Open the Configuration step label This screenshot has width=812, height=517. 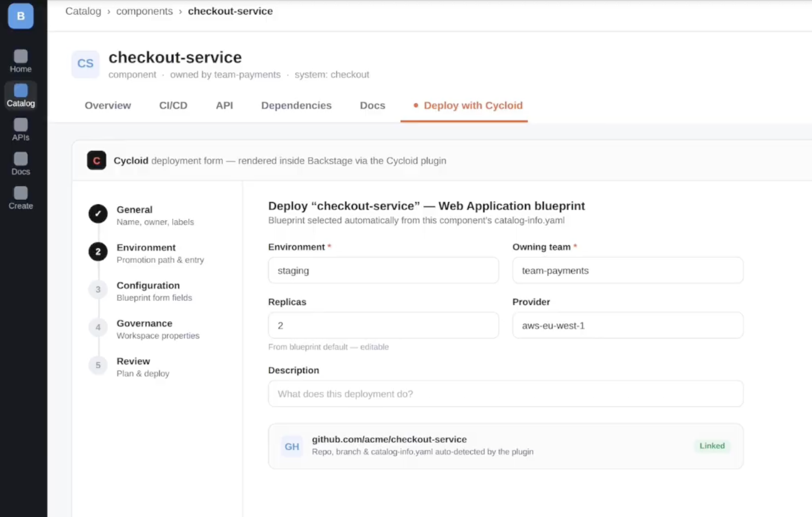coord(148,285)
